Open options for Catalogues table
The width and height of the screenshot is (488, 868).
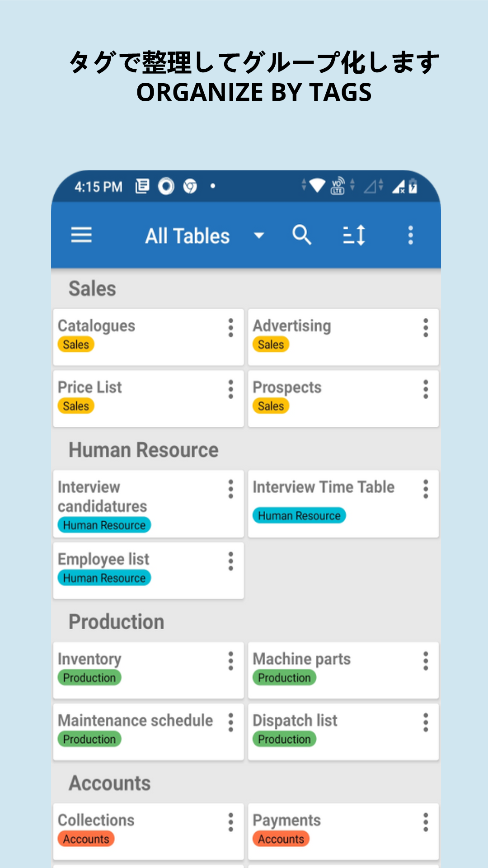(231, 328)
